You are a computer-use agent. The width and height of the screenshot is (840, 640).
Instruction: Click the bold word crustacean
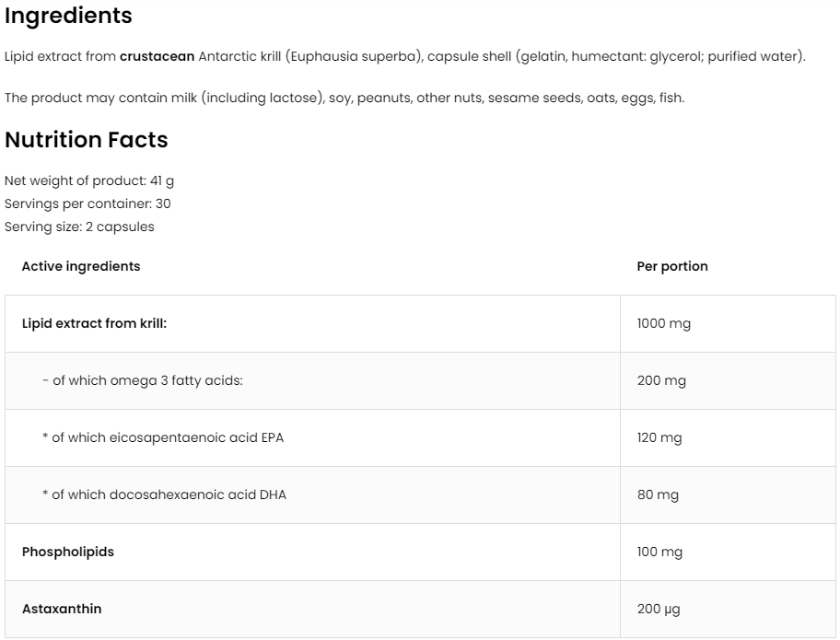pos(157,57)
